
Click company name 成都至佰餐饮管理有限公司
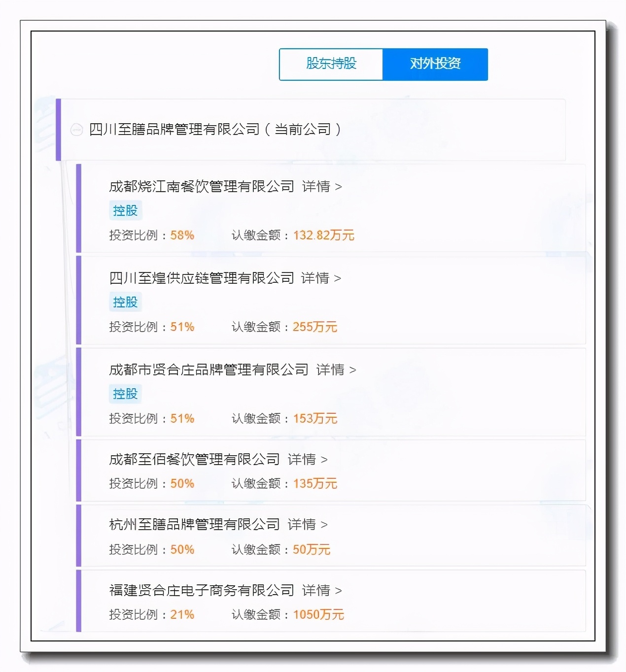[x=195, y=460]
